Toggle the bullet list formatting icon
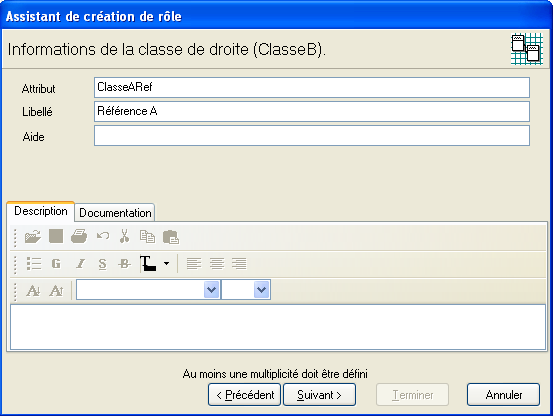Image resolution: width=553 pixels, height=416 pixels. [34, 263]
